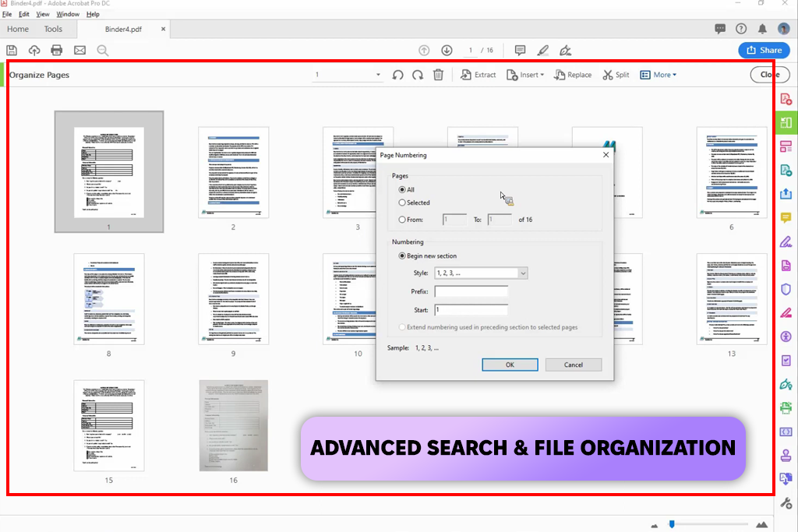Switch to the Tools tab

[53, 29]
